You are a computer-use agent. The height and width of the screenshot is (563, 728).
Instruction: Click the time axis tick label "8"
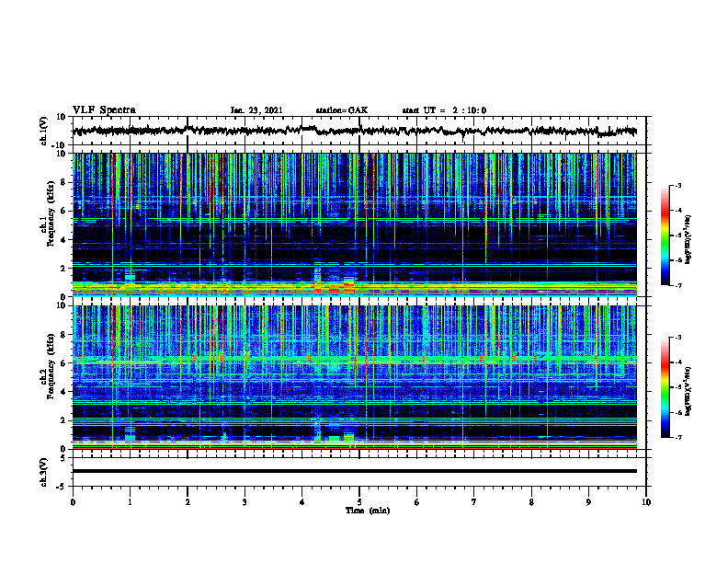(531, 502)
